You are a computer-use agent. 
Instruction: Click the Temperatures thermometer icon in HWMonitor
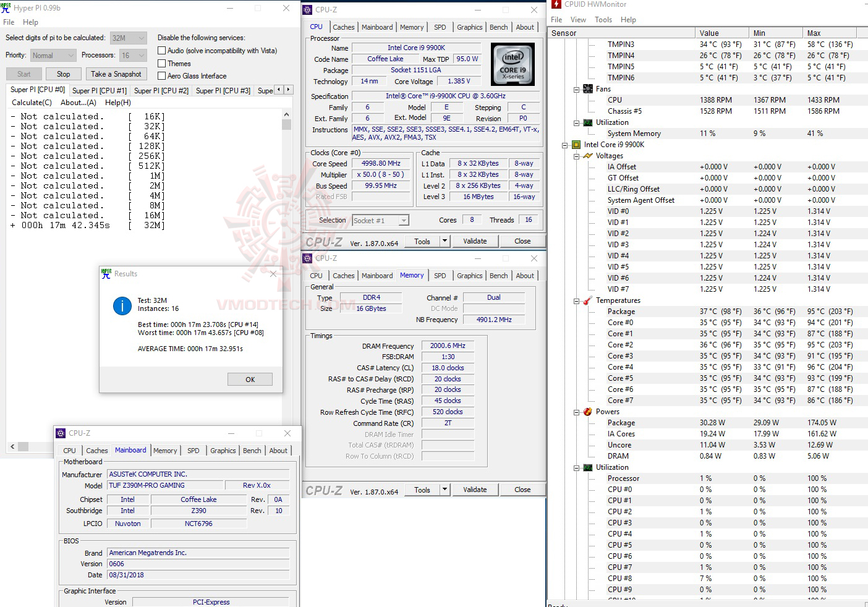coord(587,300)
